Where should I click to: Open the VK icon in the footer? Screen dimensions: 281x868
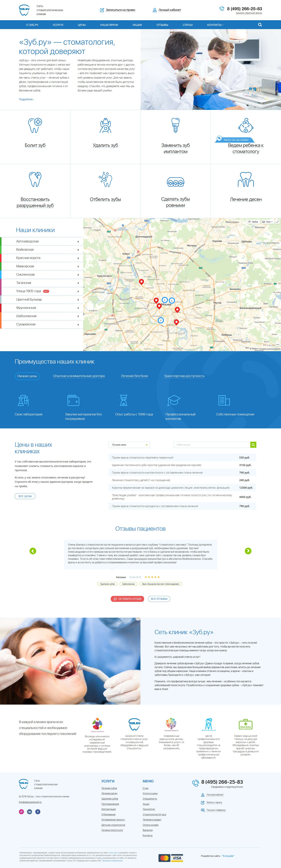(x=30, y=812)
